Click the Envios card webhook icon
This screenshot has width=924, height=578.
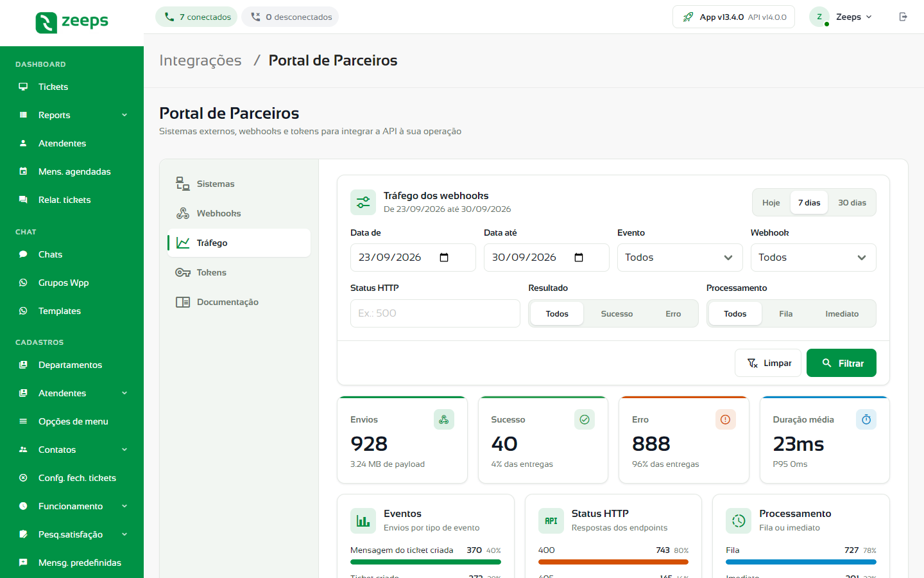pos(444,419)
